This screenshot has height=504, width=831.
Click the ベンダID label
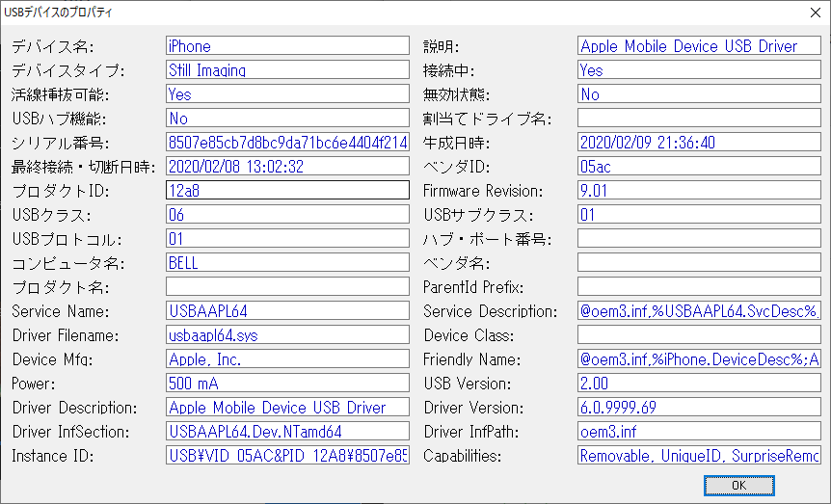[x=456, y=167]
